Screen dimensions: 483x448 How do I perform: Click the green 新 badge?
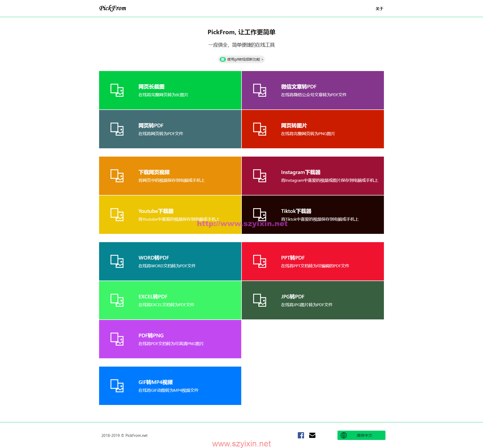223,59
